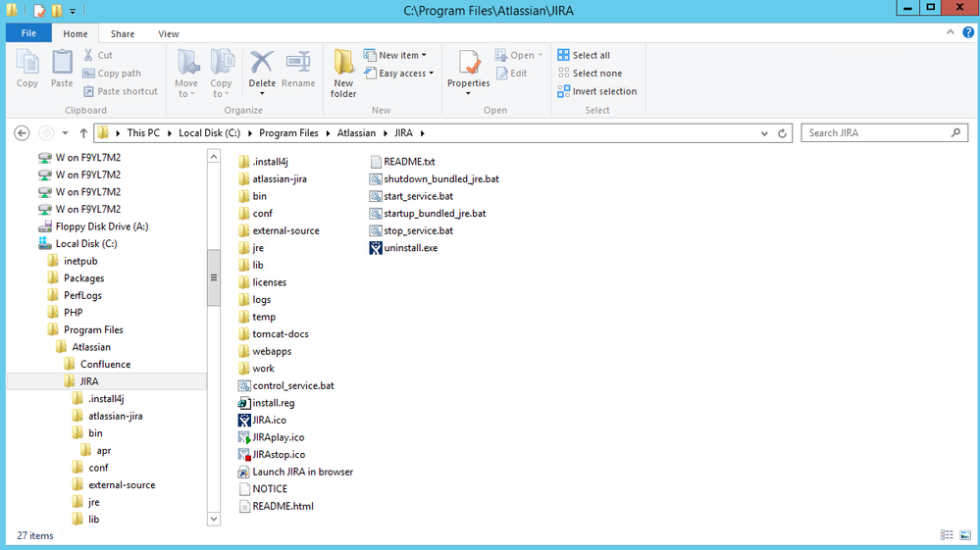Go up one folder level arrow

[x=83, y=133]
